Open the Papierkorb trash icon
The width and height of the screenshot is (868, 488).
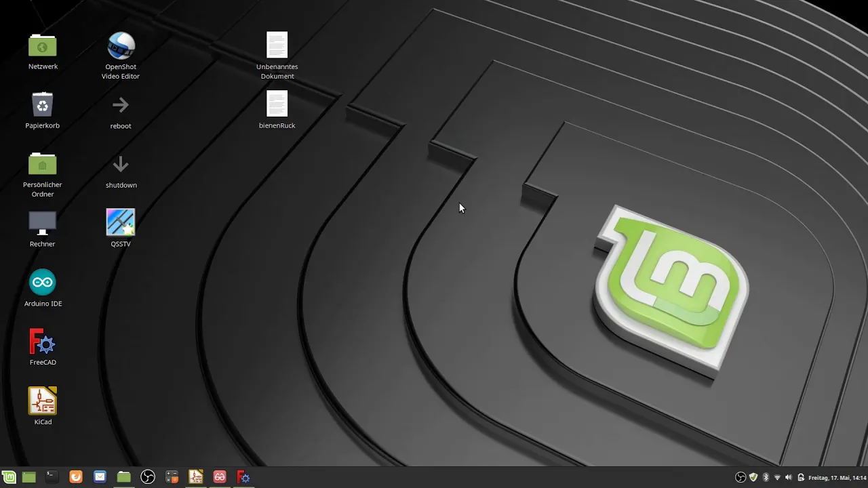pos(43,105)
